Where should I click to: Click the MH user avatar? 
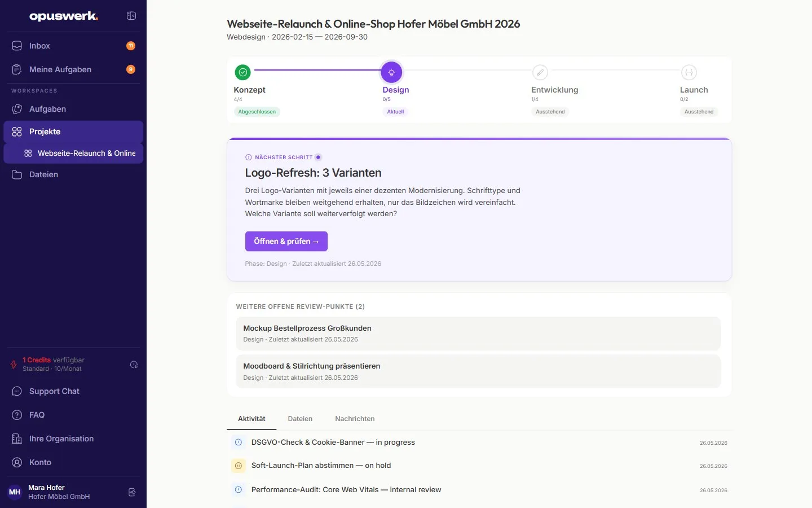15,492
